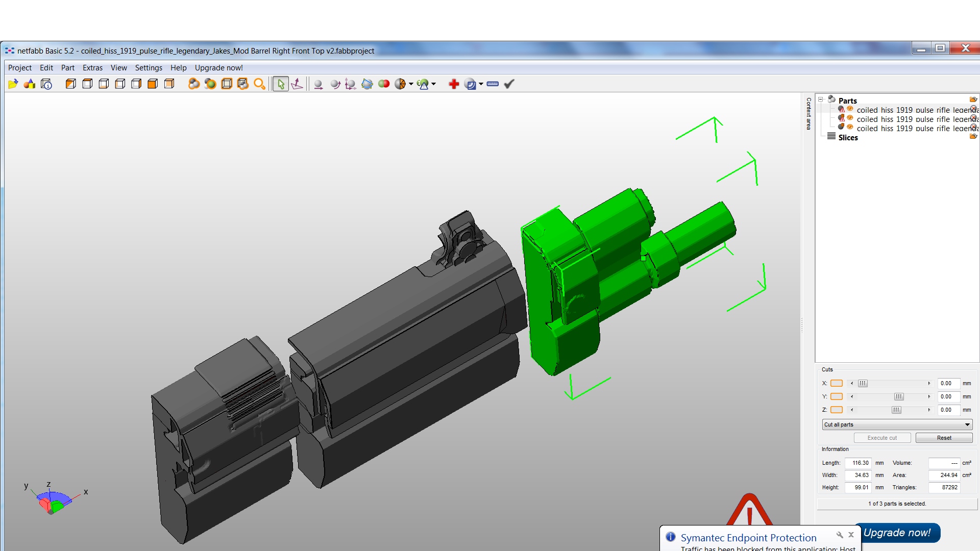Open the rotate part tool
This screenshot has height=551, width=980.
(x=335, y=84)
